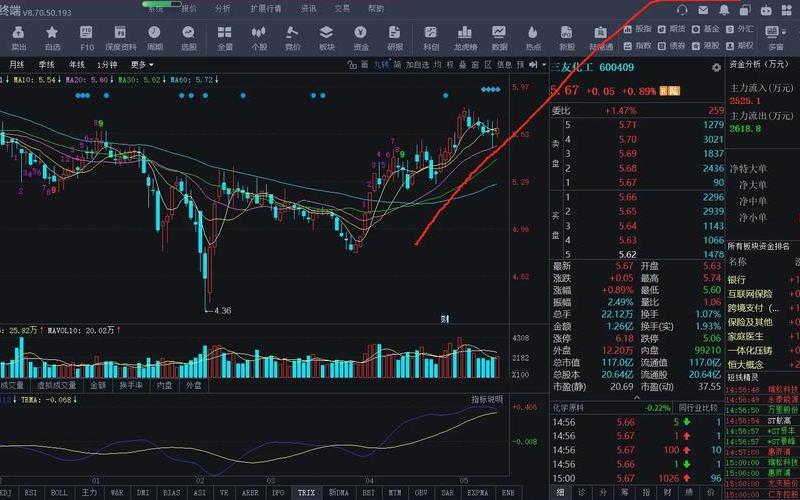800x500 pixels.
Task: Select the EXPMA indicator tab
Action: click(477, 492)
